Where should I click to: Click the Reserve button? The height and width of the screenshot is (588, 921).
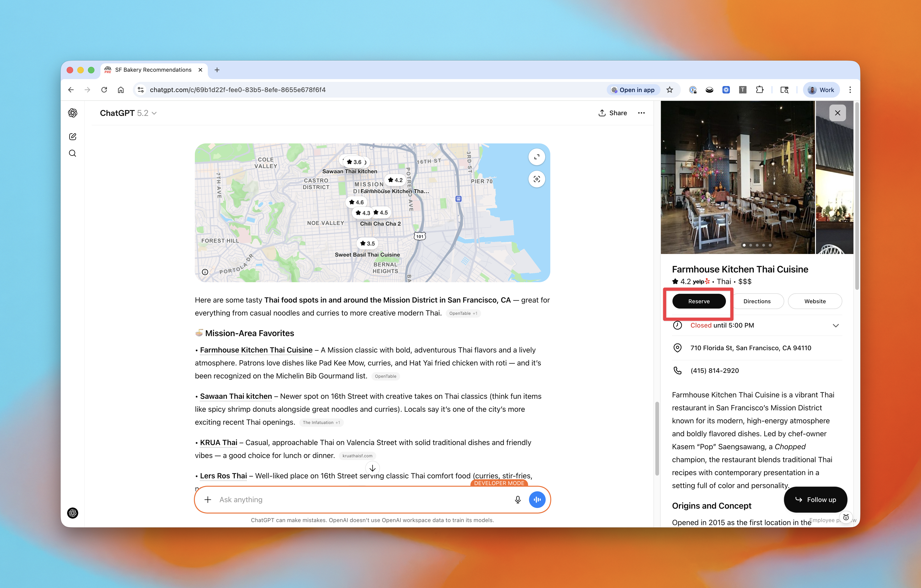699,301
